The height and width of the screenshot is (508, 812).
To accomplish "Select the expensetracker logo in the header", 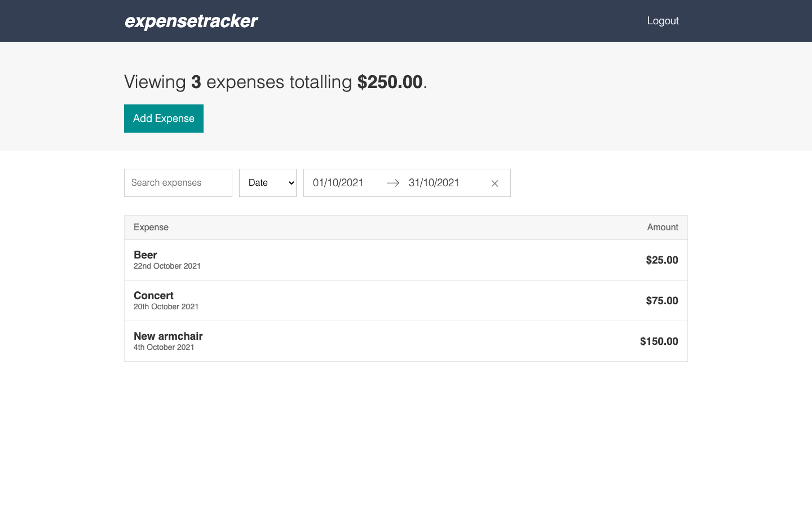I will tap(191, 21).
